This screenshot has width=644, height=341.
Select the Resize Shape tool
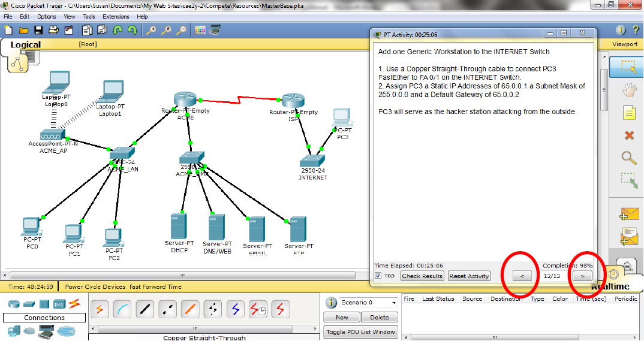coord(629,180)
